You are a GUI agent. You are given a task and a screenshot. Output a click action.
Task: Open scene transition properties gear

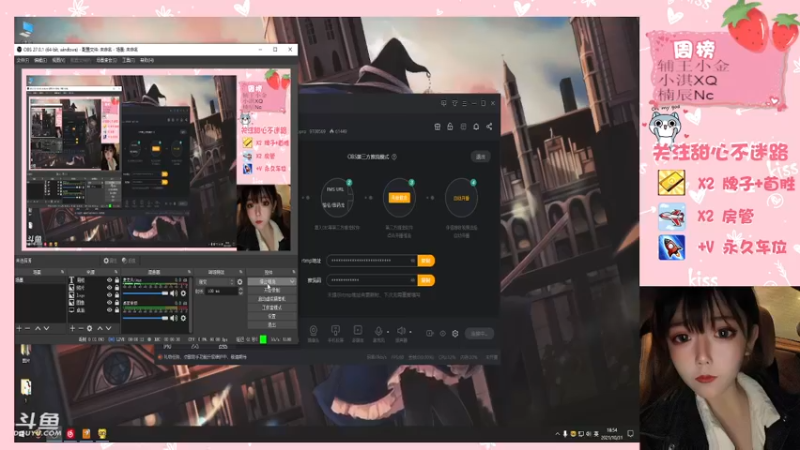coord(240,282)
